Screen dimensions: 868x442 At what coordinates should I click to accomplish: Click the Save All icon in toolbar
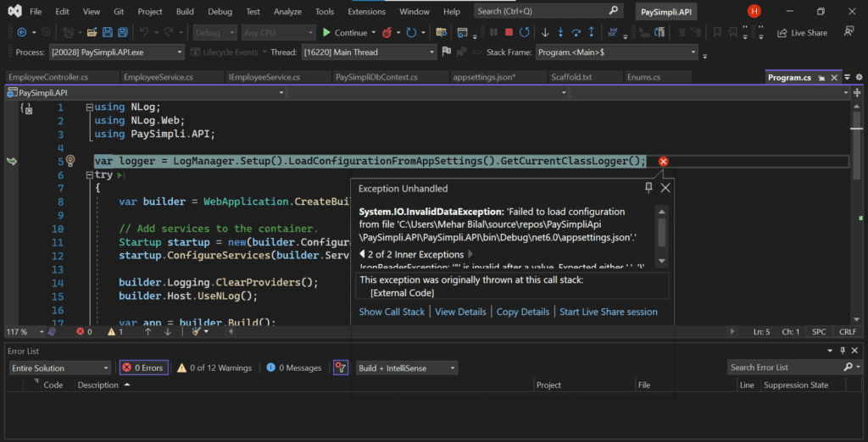tap(123, 32)
